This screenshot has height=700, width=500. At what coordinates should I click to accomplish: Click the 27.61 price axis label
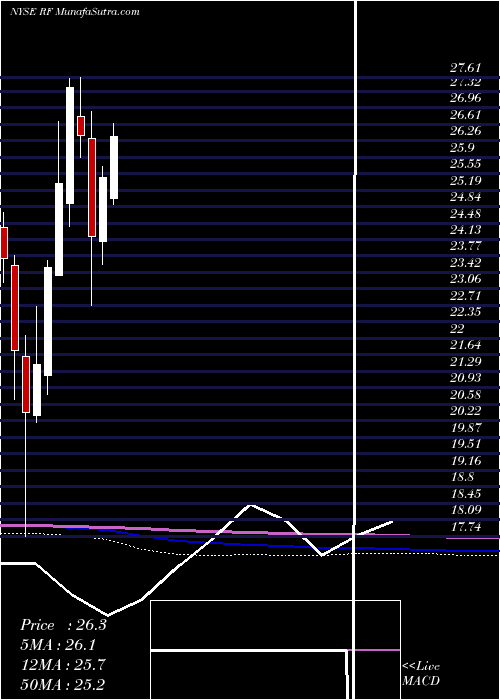point(465,68)
